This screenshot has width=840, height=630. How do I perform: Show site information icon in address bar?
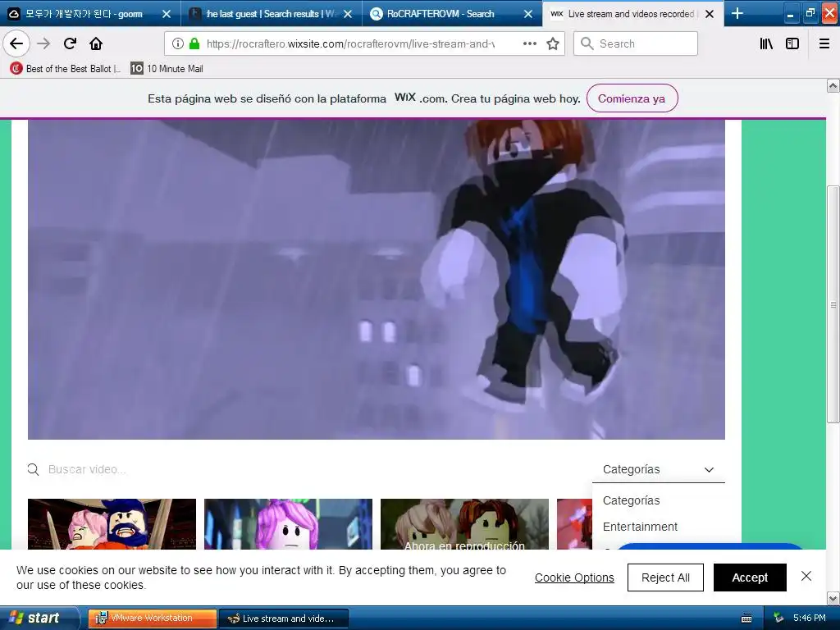(x=177, y=43)
